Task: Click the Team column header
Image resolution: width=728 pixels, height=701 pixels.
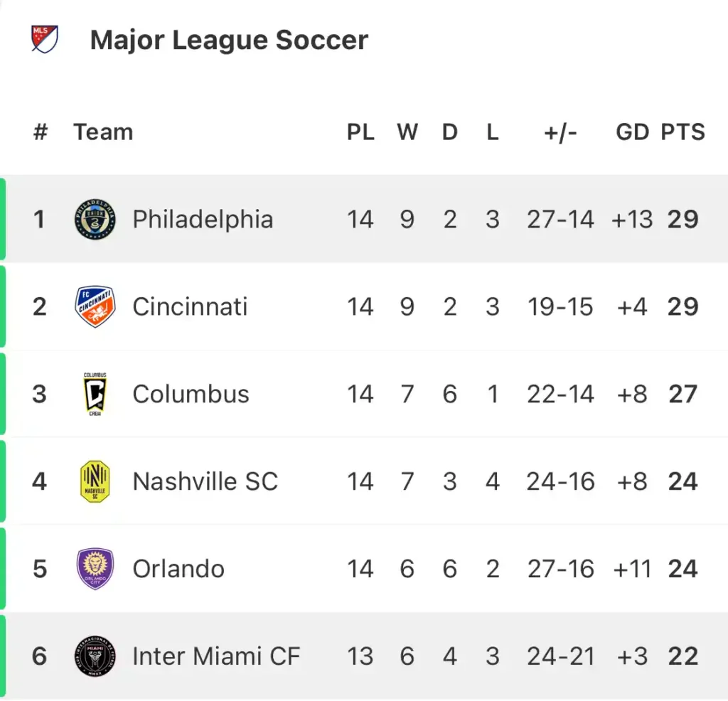Action: click(103, 132)
